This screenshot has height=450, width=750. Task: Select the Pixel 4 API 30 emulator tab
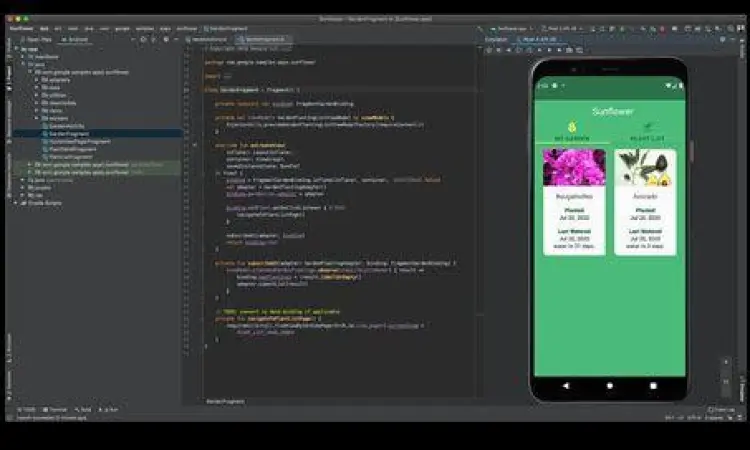pos(537,39)
